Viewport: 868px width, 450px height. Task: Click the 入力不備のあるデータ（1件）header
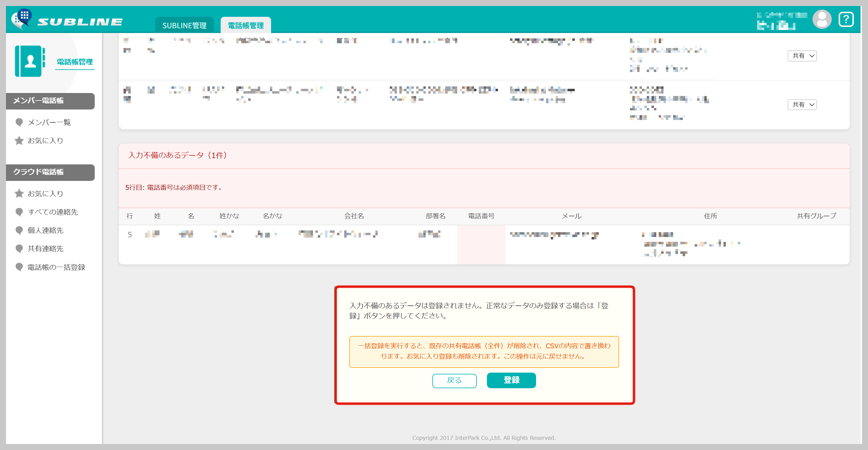tap(178, 155)
